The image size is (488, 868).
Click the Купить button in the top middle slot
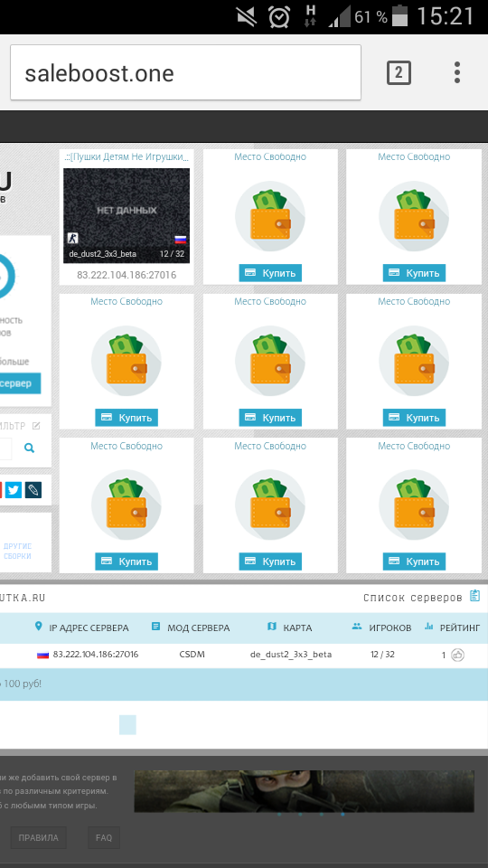pos(270,273)
